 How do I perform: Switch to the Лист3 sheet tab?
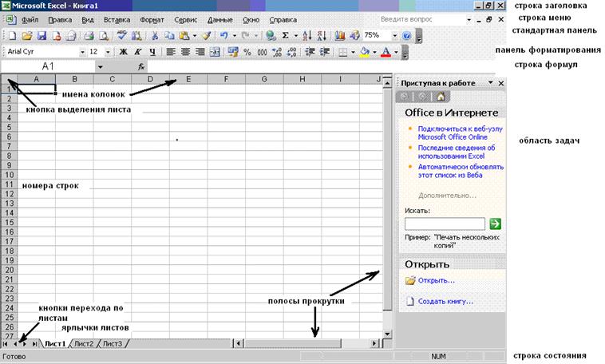[113, 343]
